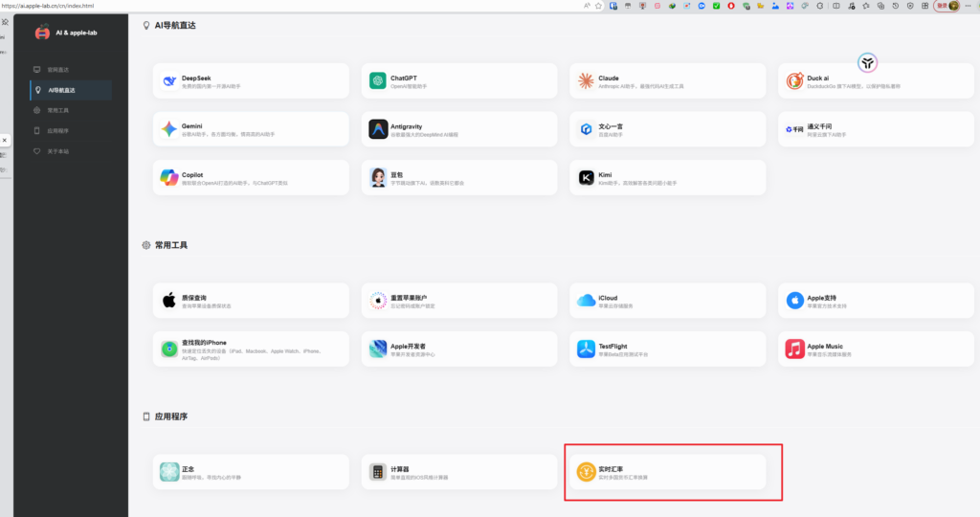Click the iCloud cloud icon
The width and height of the screenshot is (980, 517).
click(x=586, y=301)
